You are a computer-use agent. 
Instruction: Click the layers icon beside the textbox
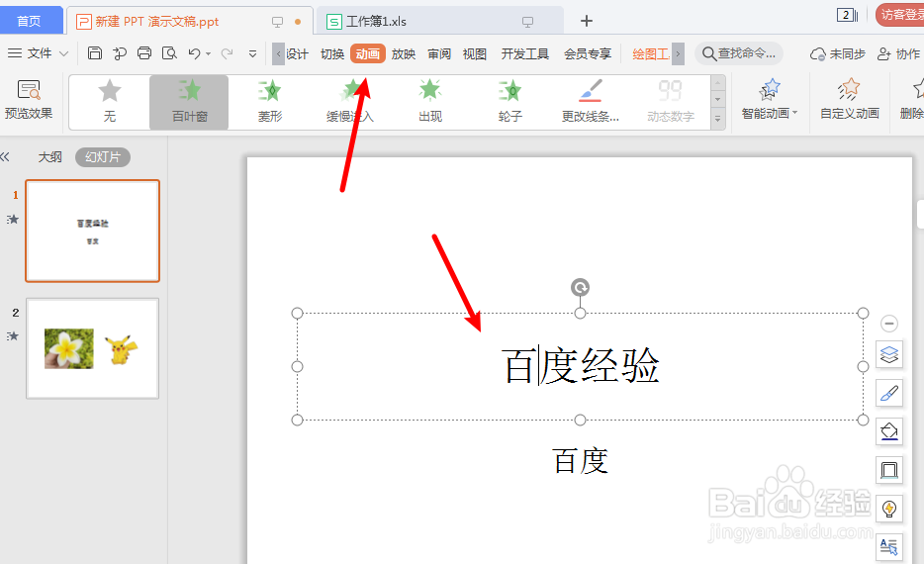[889, 355]
